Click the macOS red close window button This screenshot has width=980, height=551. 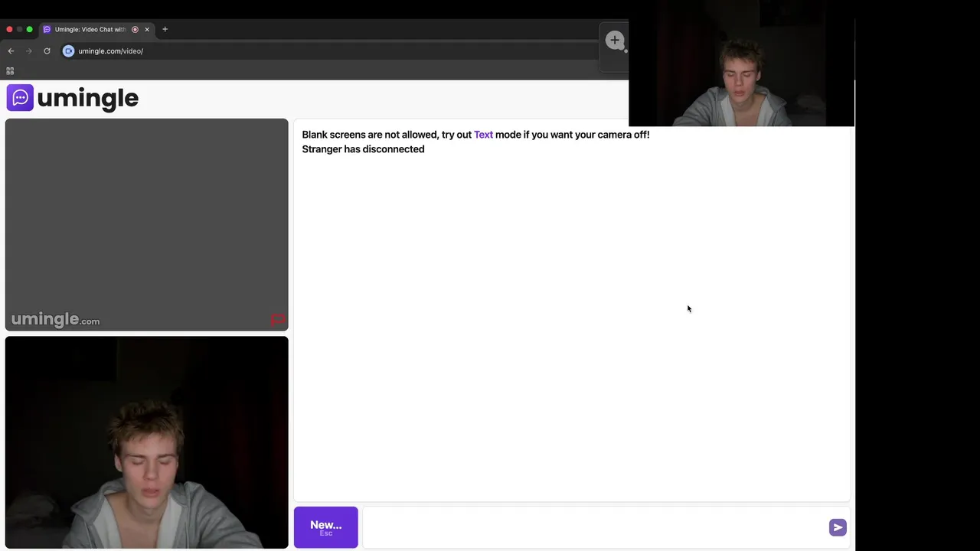click(9, 29)
